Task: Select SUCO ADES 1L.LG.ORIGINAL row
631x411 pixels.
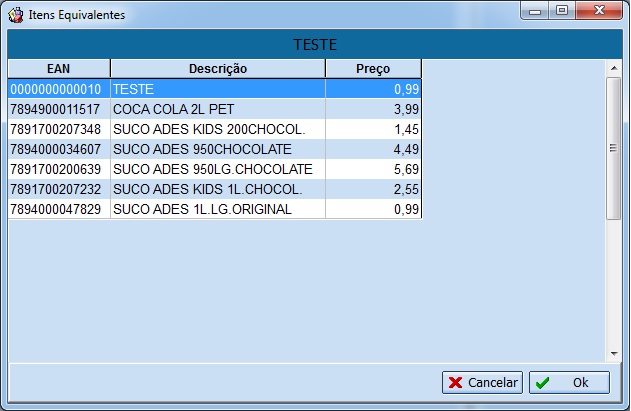Action: (x=218, y=209)
